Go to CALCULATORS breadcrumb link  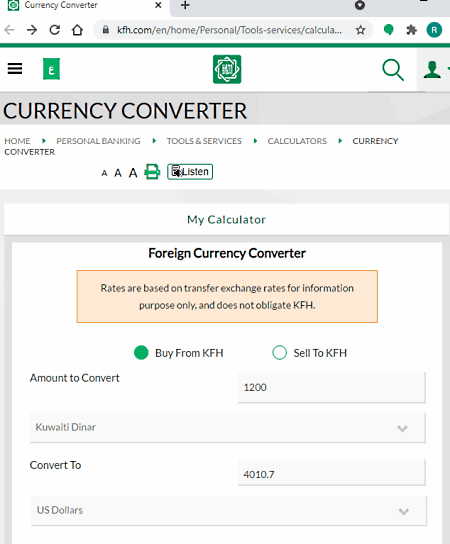coord(297,141)
